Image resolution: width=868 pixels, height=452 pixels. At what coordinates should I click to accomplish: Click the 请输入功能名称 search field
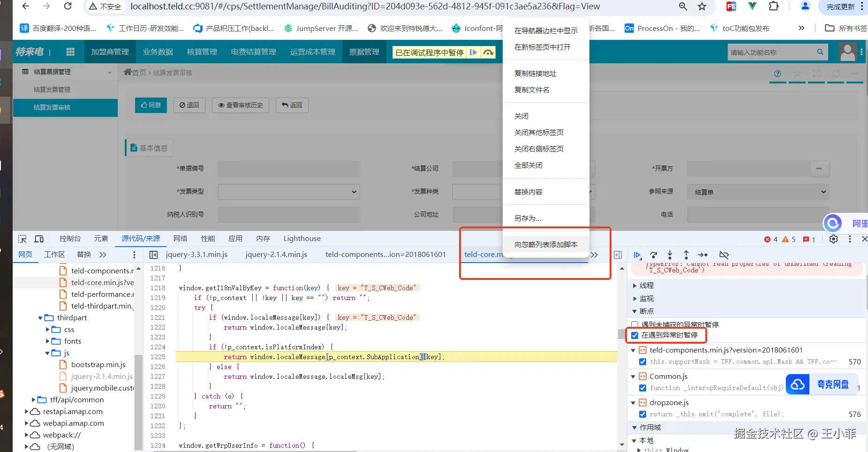click(x=771, y=52)
